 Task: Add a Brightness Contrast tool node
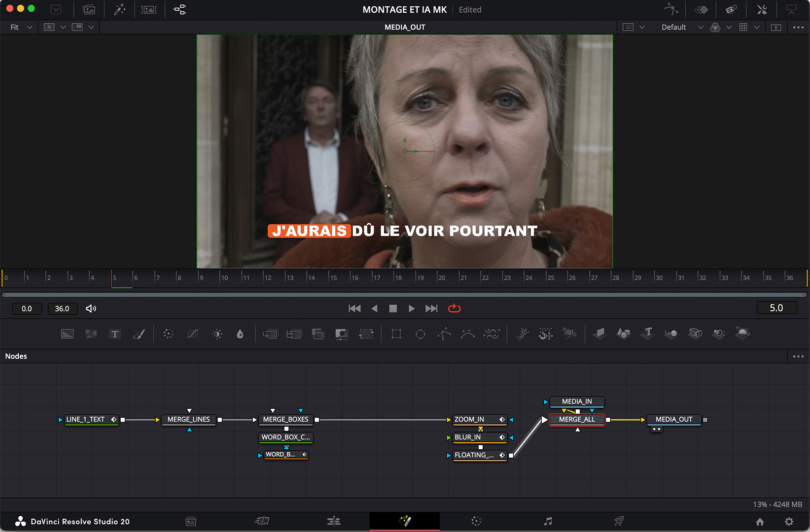click(217, 334)
